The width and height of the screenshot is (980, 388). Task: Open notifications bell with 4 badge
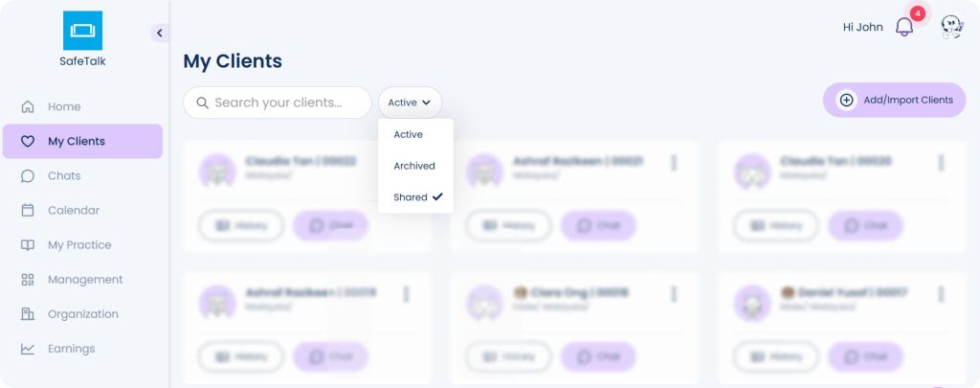905,26
